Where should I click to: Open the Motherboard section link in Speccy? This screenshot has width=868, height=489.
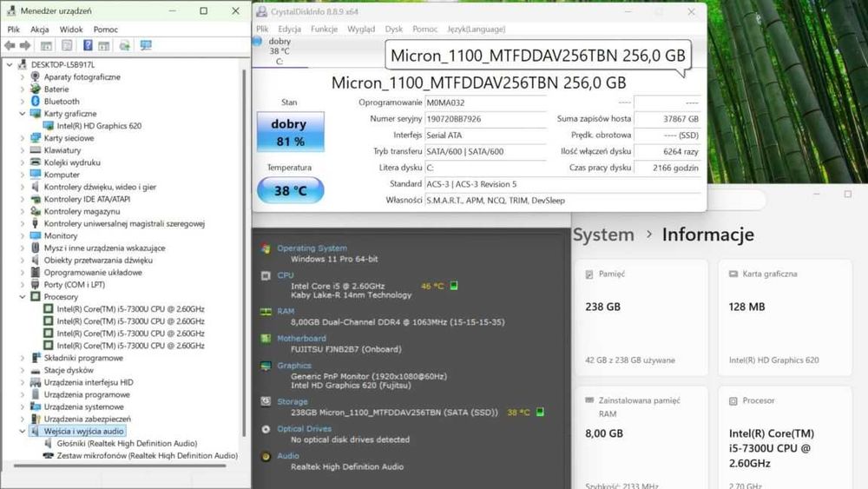click(x=301, y=339)
